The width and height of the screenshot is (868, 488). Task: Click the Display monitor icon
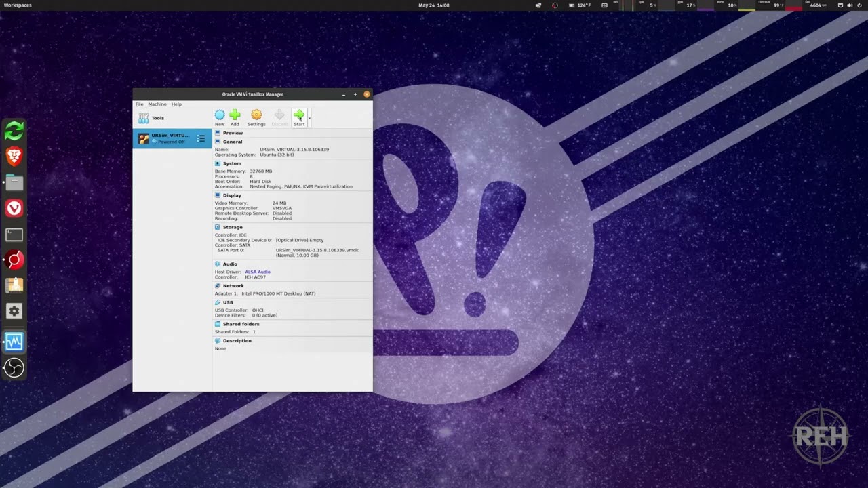coord(218,195)
